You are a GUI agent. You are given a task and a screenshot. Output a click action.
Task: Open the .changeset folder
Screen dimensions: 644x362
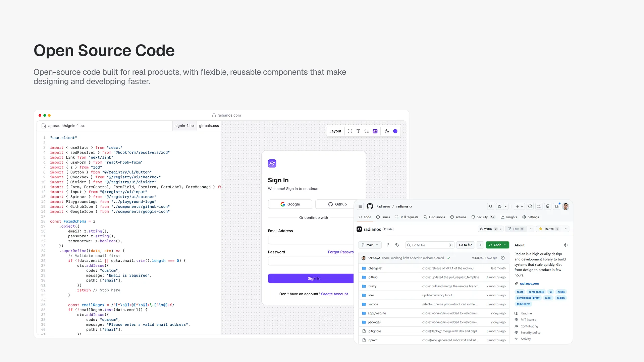click(x=375, y=268)
